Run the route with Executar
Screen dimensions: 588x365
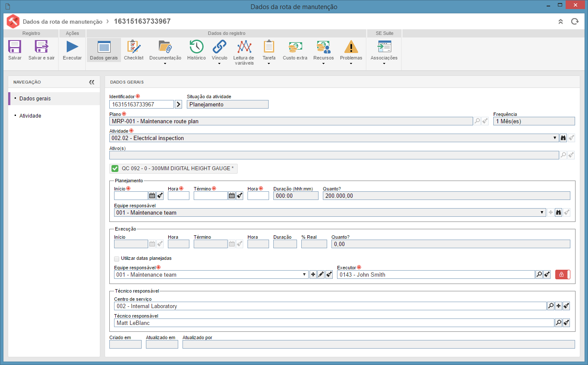coord(72,50)
